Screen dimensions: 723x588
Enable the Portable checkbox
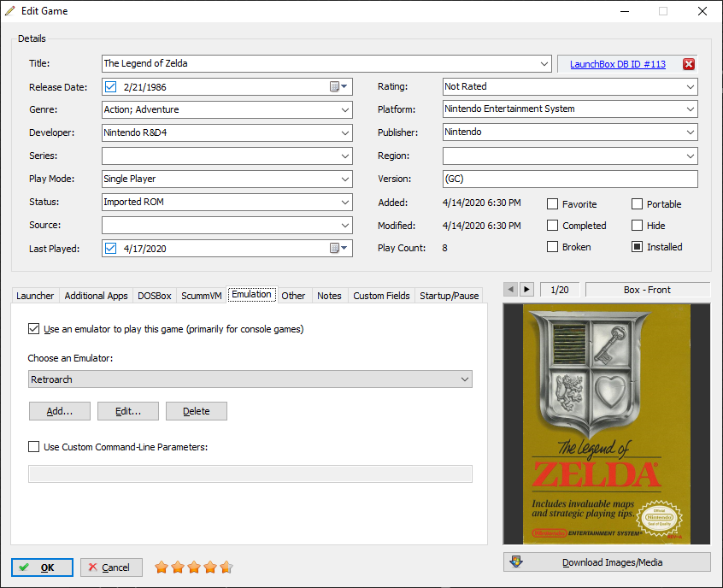tap(637, 204)
